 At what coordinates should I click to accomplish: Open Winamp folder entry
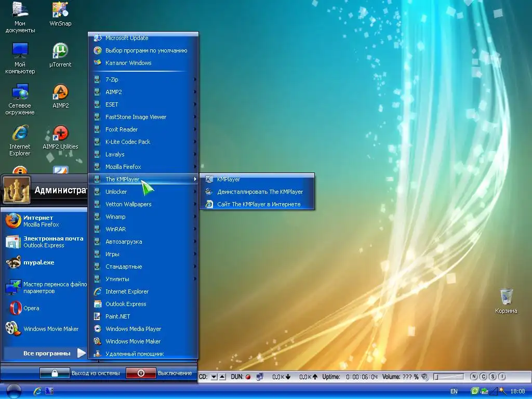(143, 217)
